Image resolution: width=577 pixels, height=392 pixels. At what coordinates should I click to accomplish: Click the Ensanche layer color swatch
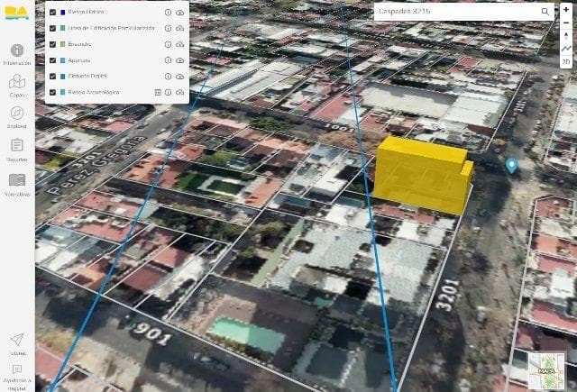[x=64, y=44]
